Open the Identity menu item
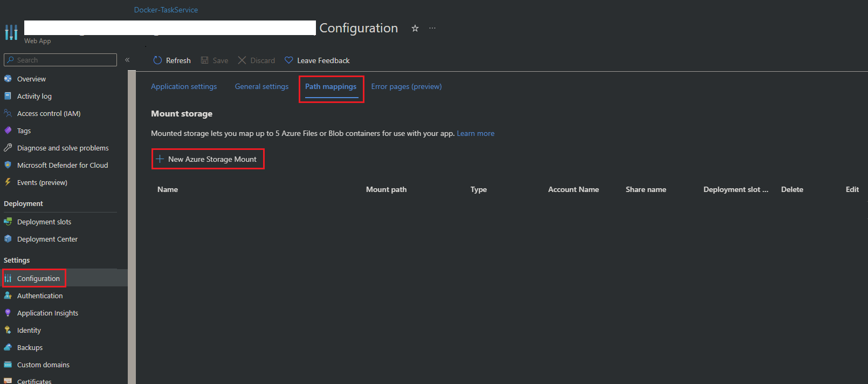This screenshot has width=868, height=384. (29, 330)
